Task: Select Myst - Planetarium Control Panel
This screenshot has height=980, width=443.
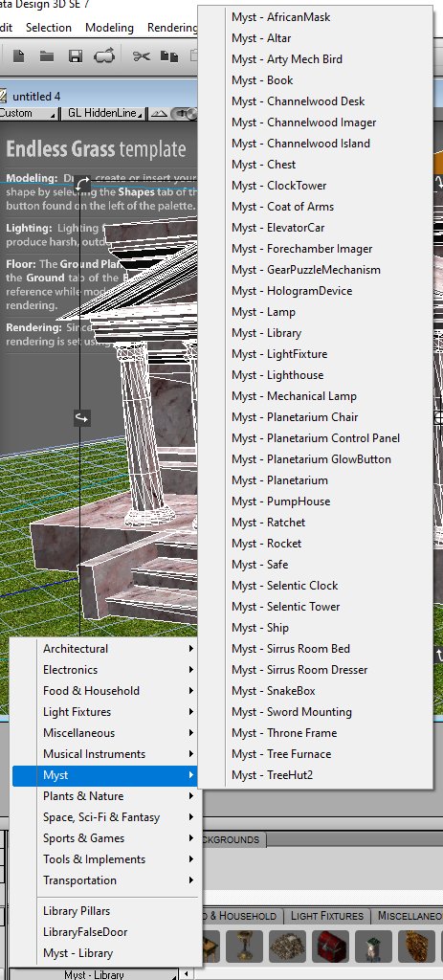Action: tap(316, 438)
